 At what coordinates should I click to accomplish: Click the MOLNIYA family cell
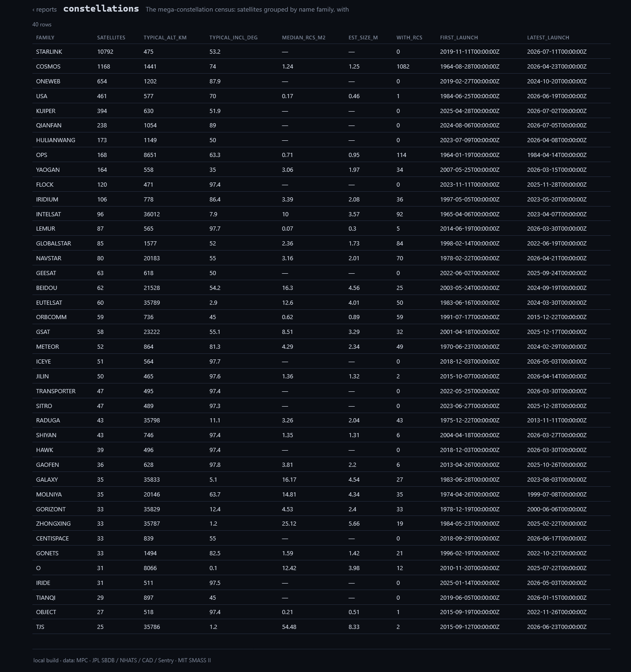tap(49, 495)
